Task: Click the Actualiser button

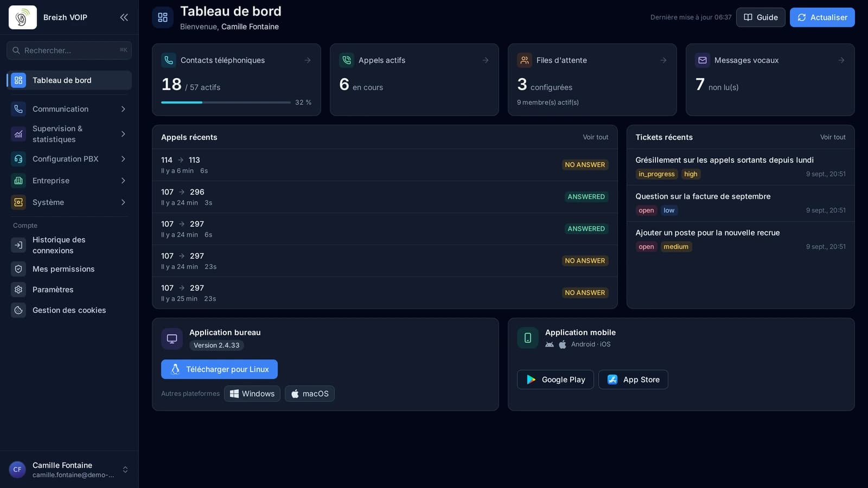Action: 822,17
